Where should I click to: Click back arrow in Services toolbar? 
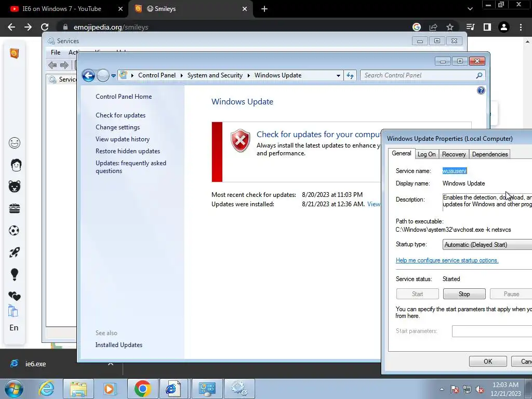tap(52, 65)
